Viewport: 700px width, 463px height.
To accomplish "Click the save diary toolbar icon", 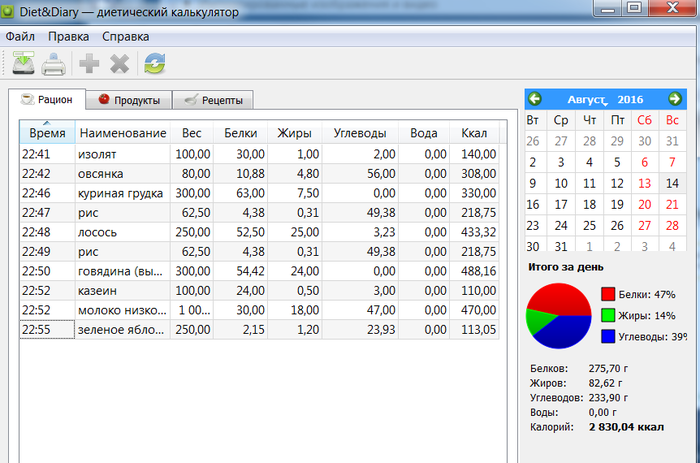I will point(23,65).
